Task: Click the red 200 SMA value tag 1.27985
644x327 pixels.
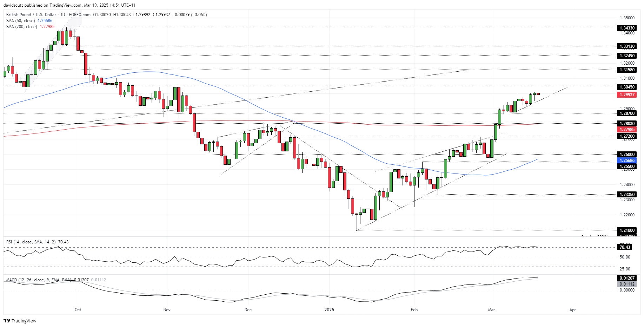Action: (627, 129)
